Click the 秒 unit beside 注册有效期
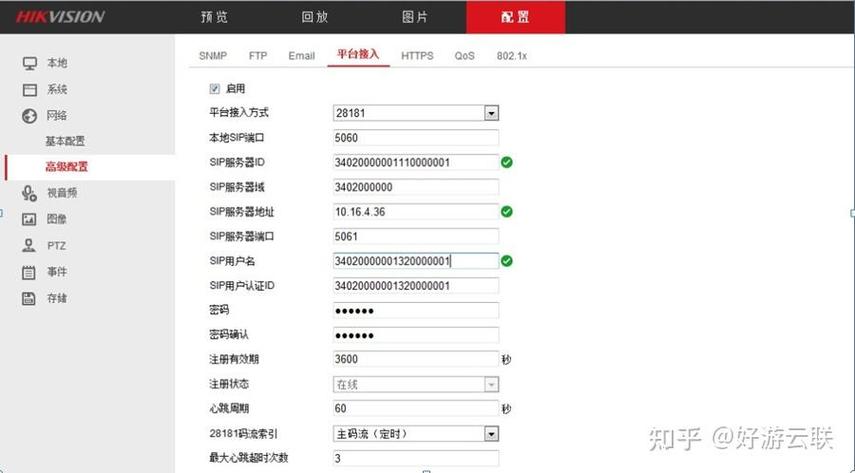The height and width of the screenshot is (473, 855). coord(507,360)
